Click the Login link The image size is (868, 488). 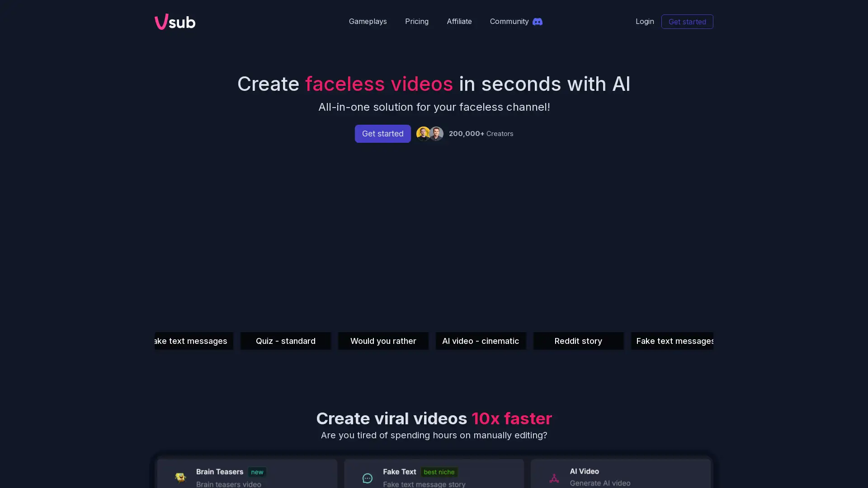[644, 21]
